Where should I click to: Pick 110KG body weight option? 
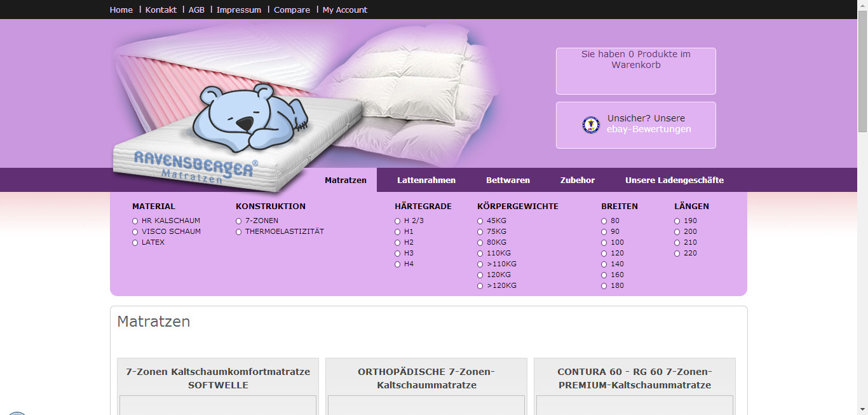pos(480,254)
